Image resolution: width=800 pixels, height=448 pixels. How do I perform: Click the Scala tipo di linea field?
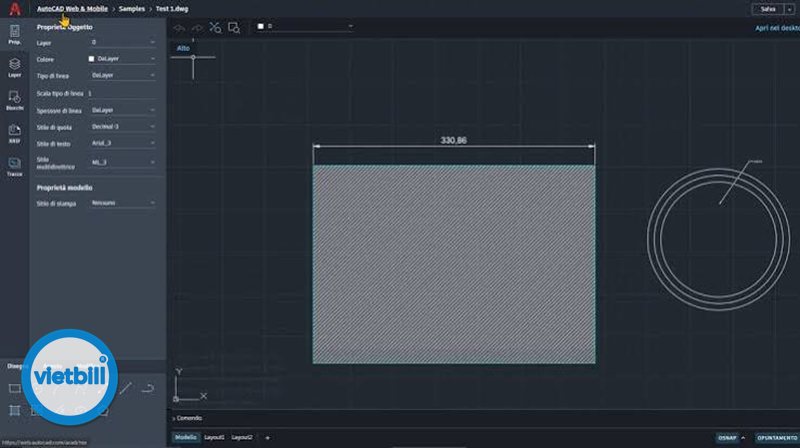121,93
